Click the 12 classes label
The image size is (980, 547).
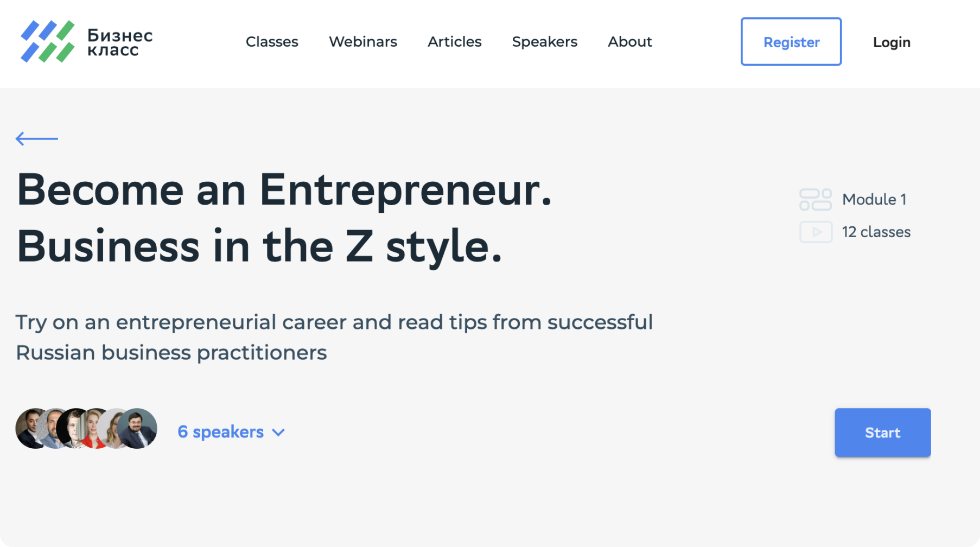pyautogui.click(x=876, y=232)
